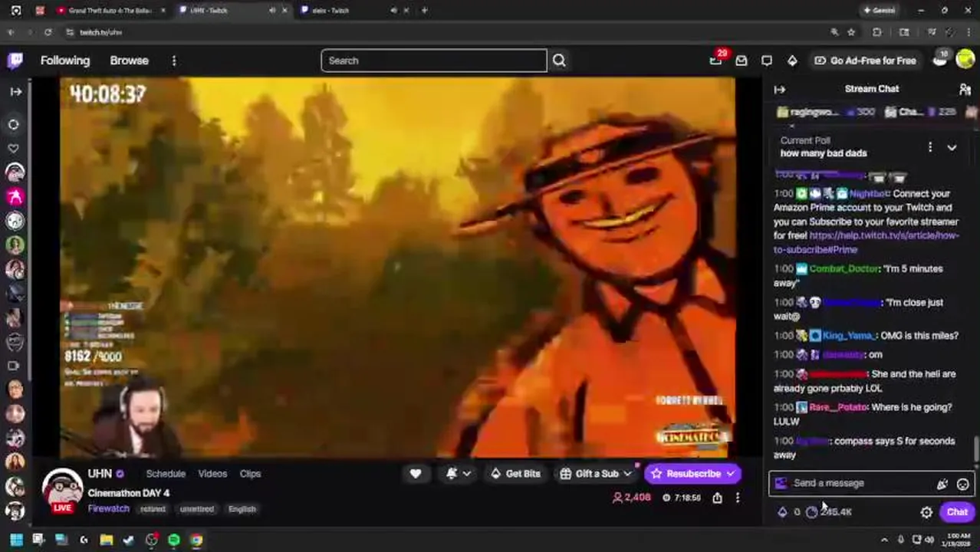Open the UHN Videos tab
Viewport: 980px width, 552px height.
pyautogui.click(x=212, y=474)
